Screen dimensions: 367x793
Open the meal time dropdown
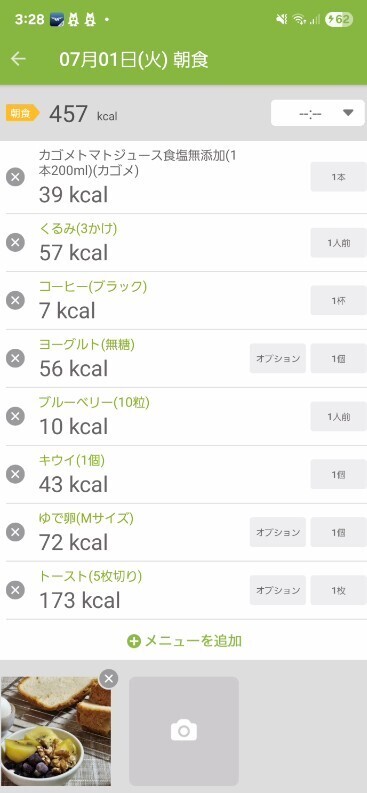pyautogui.click(x=317, y=113)
